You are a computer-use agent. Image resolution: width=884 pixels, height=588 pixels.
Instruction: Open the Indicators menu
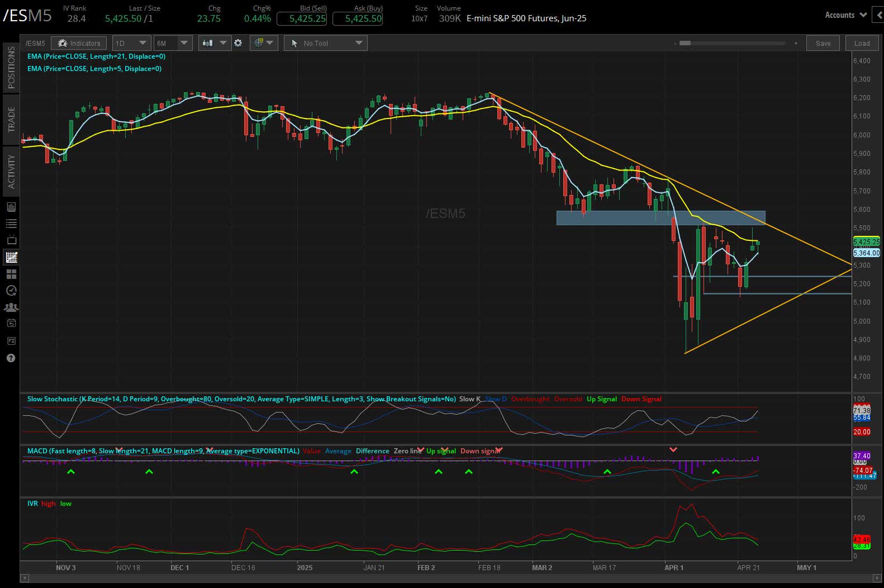tap(79, 43)
